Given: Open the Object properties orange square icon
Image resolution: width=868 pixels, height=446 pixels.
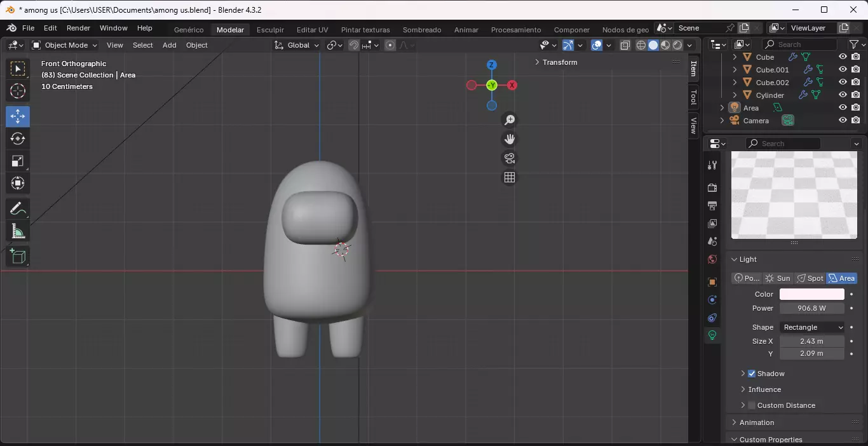Looking at the screenshot, I should pos(712,281).
